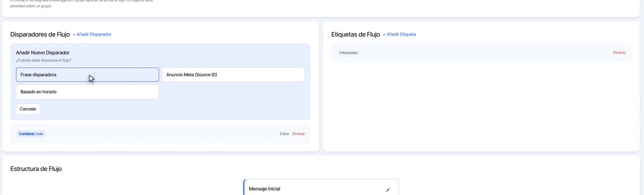Image resolution: width=644 pixels, height=195 pixels.
Task: Click the Estructura de Flujo heading
Action: click(36, 169)
